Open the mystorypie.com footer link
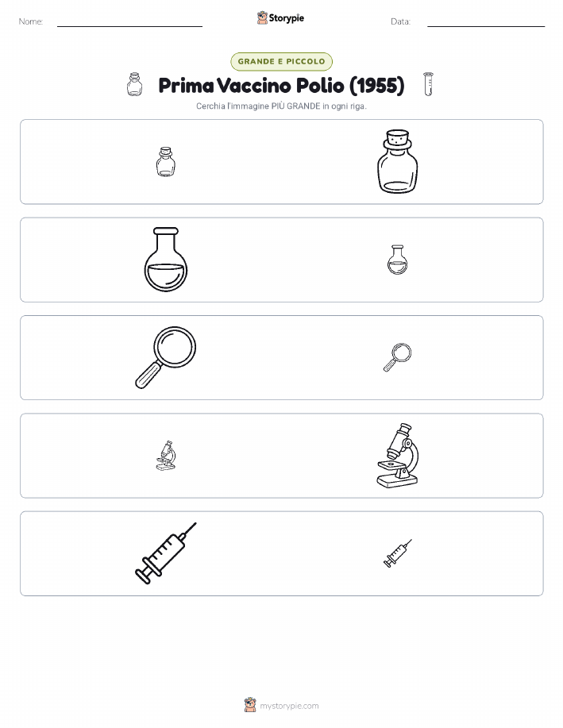 coord(289,706)
